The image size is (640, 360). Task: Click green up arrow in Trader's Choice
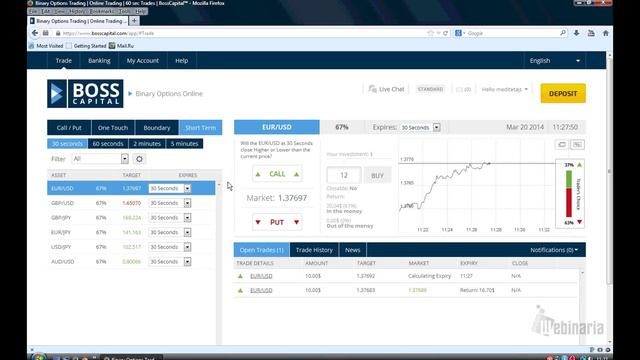580,165
